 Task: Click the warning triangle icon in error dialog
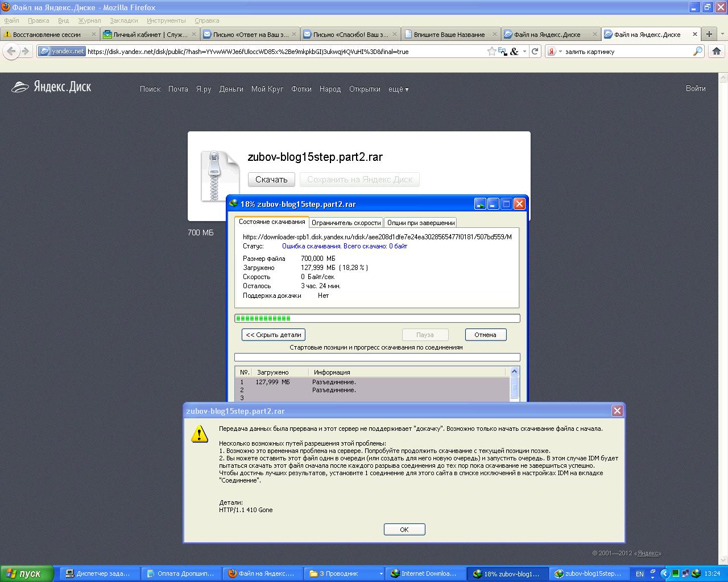tap(199, 434)
